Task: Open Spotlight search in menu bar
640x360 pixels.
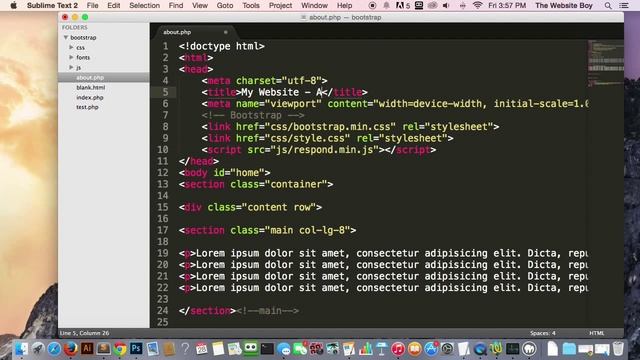Action: 608,6
